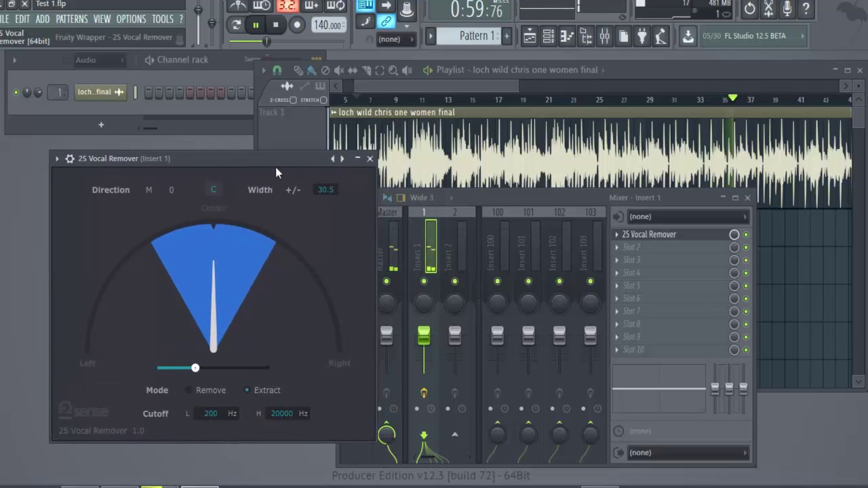Click the Insert 1 green volume fader

[424, 335]
